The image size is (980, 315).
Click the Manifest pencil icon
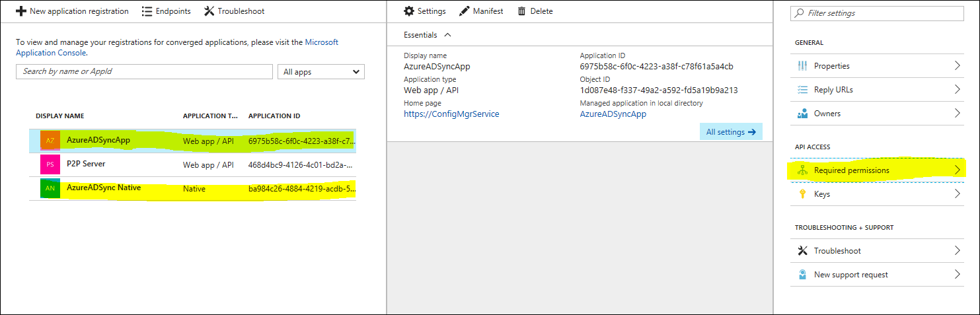[x=464, y=11]
